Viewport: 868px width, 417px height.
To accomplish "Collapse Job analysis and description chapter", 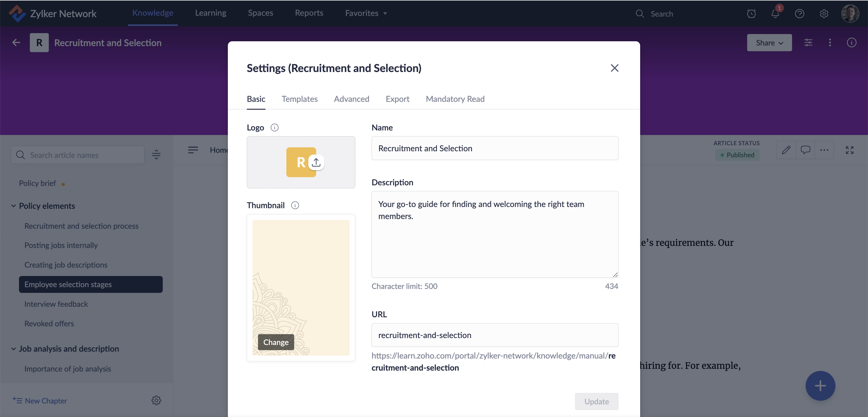I will click(14, 349).
